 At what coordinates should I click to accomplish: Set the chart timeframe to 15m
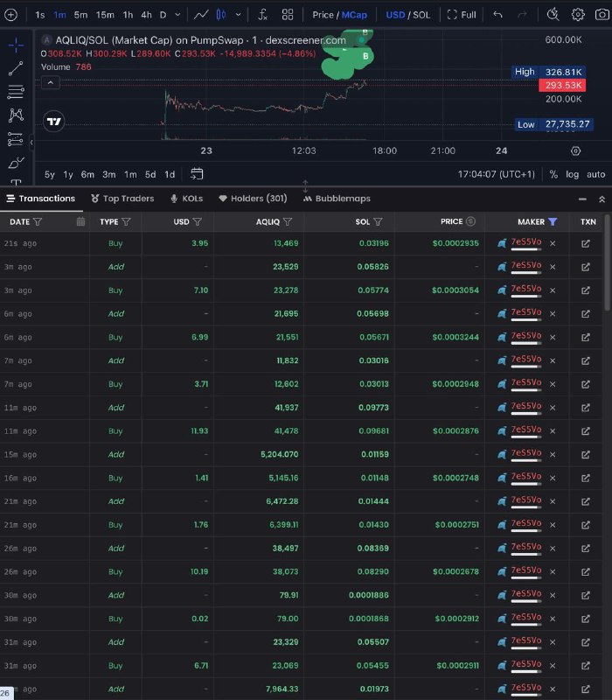(104, 15)
